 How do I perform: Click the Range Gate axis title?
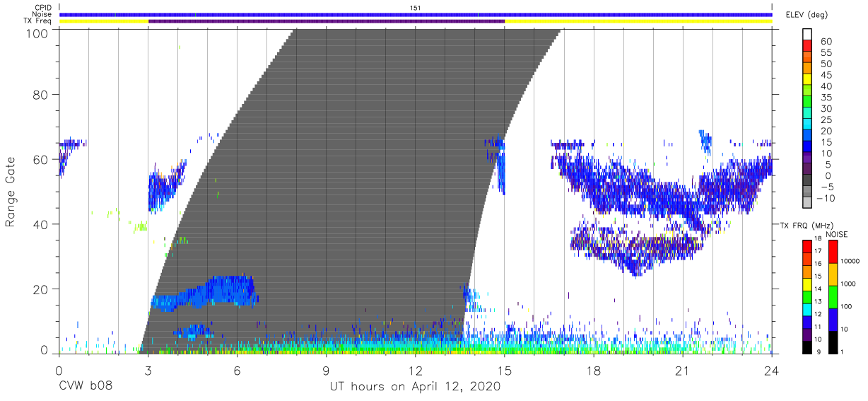coord(11,192)
